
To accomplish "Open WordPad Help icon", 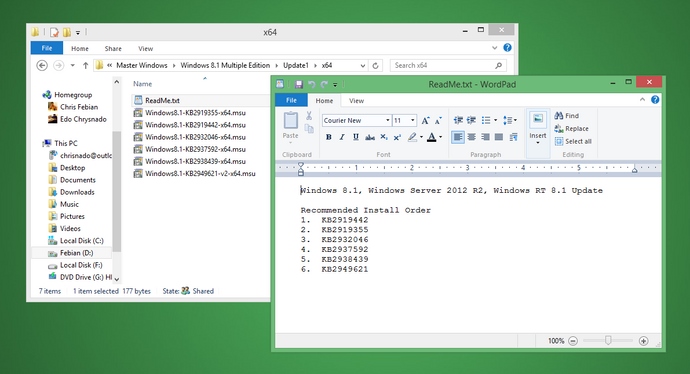I will coord(655,100).
